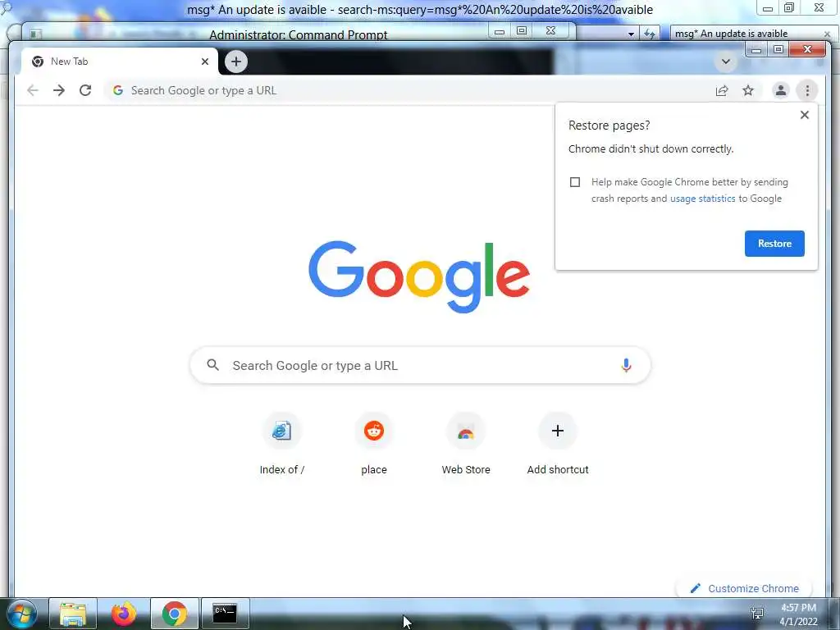Open the Windows Start menu orb
840x630 pixels.
click(x=22, y=614)
